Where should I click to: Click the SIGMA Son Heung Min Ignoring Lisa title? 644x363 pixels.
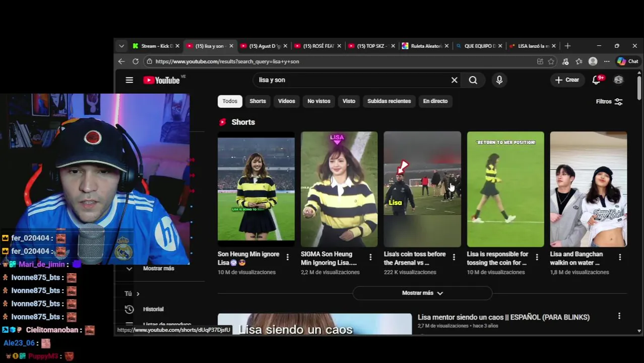coord(329,258)
